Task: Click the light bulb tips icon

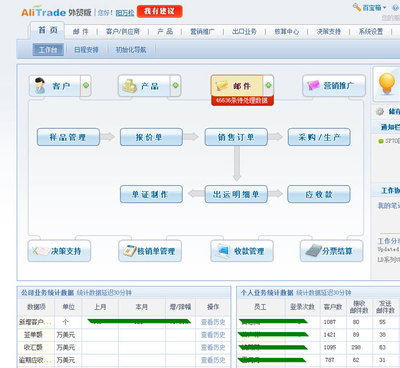Action: (x=387, y=83)
